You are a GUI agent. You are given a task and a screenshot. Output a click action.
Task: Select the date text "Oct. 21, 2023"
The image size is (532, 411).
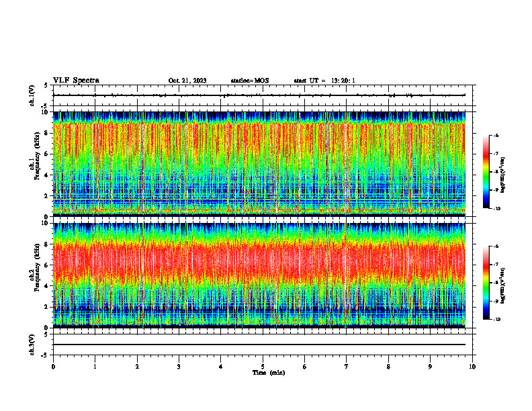click(x=187, y=81)
